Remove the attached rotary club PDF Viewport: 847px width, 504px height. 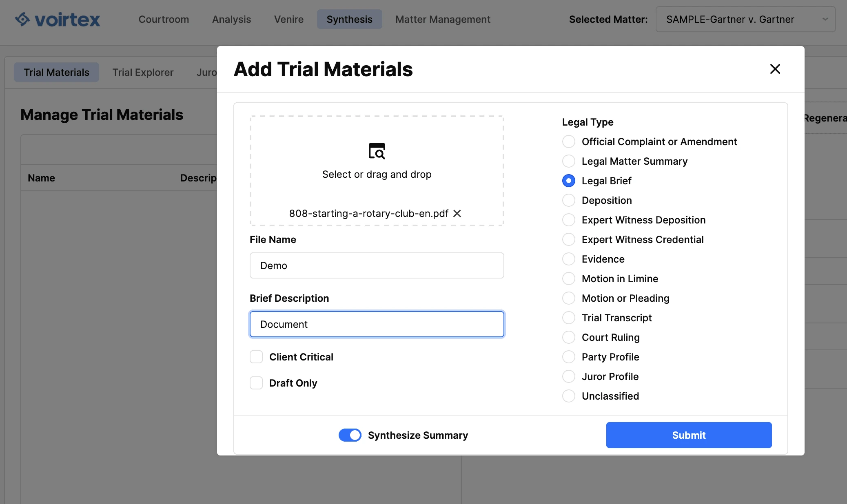457,214
